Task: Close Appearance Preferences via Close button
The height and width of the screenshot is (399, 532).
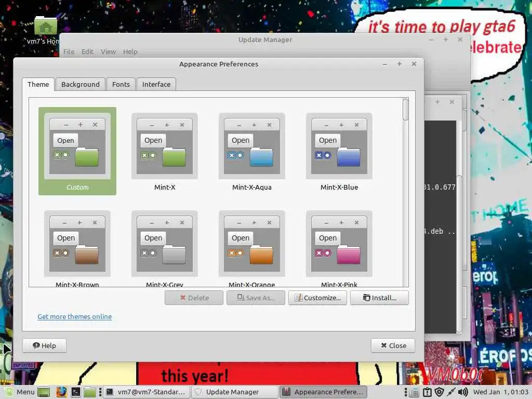Action: click(393, 345)
